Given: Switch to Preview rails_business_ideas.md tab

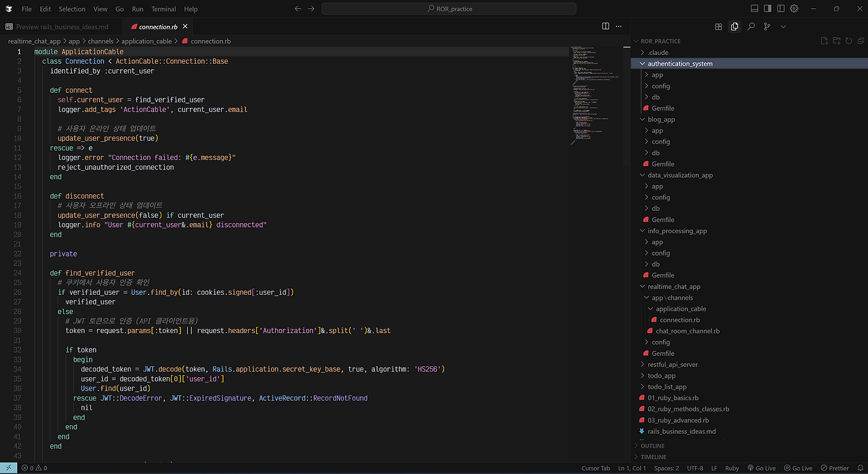Looking at the screenshot, I should coord(62,26).
